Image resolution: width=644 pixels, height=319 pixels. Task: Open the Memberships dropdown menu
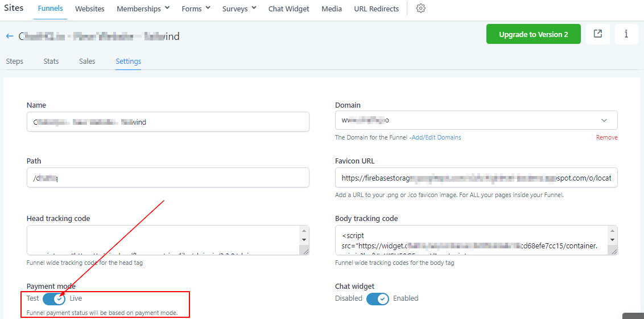tap(143, 9)
